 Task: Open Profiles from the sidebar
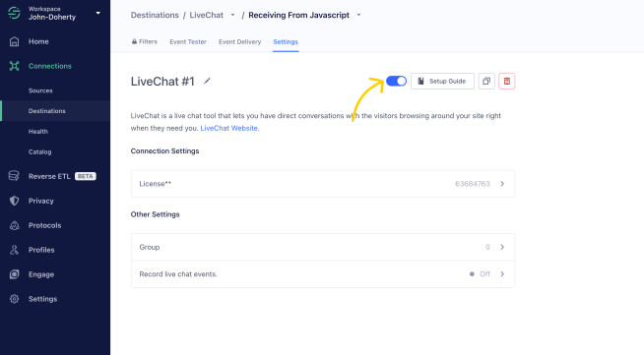(41, 250)
